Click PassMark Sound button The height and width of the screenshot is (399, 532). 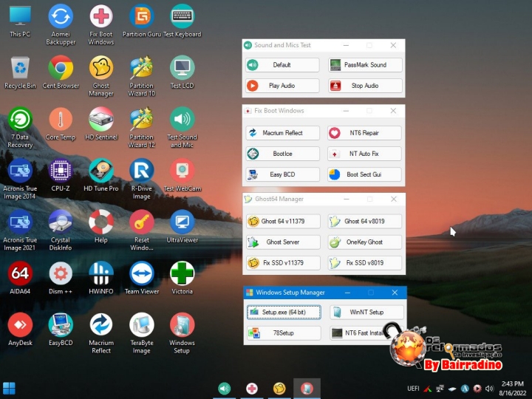tap(365, 65)
